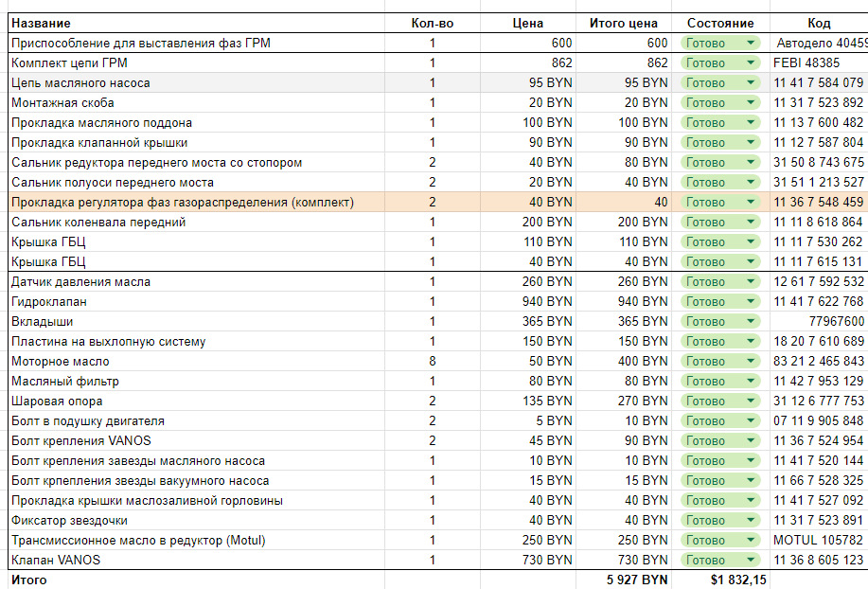Open the Гидроклапан row status dropdown
This screenshot has height=589, width=868.
pyautogui.click(x=751, y=301)
